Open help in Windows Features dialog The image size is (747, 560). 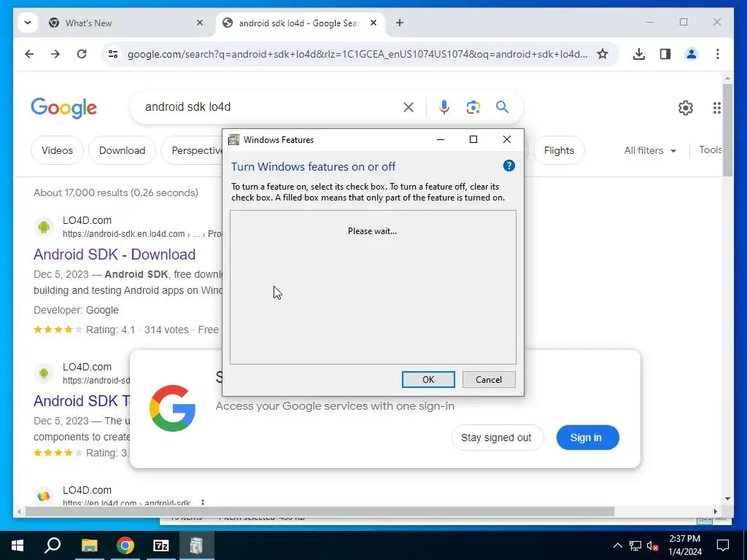pyautogui.click(x=508, y=166)
